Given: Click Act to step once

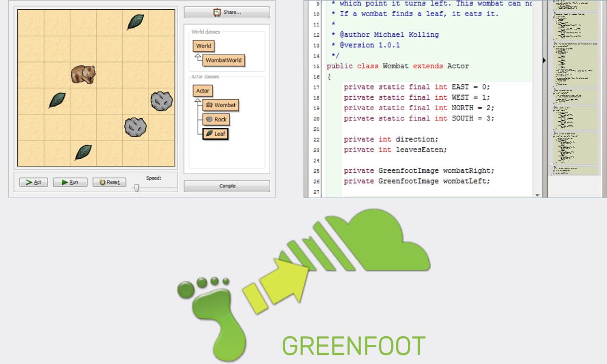Looking at the screenshot, I should coord(33,182).
